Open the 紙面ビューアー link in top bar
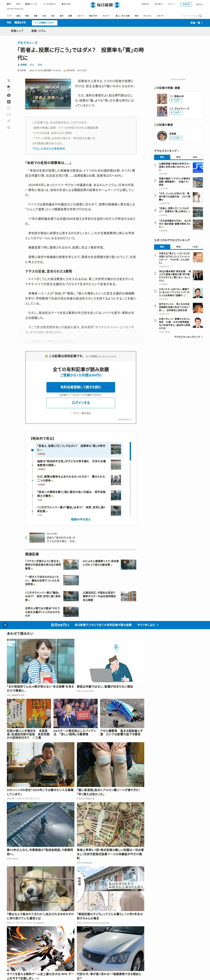This screenshot has height=980, width=210. pyautogui.click(x=32, y=4)
